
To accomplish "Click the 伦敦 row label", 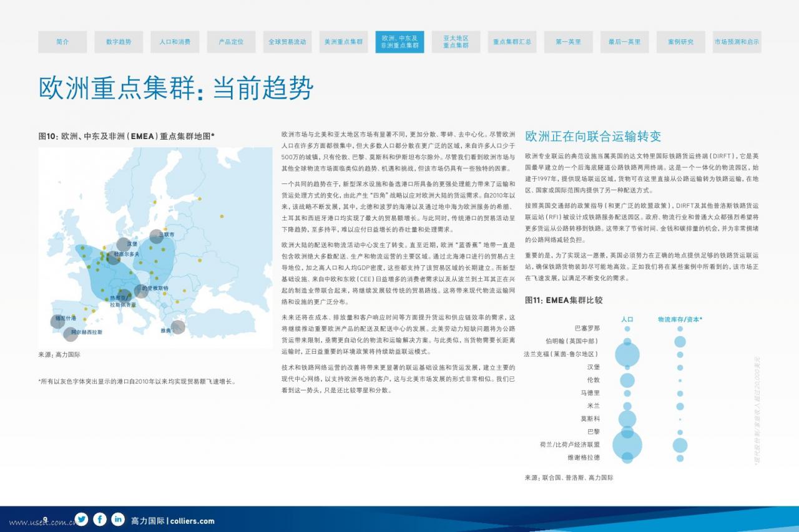I will pos(594,380).
